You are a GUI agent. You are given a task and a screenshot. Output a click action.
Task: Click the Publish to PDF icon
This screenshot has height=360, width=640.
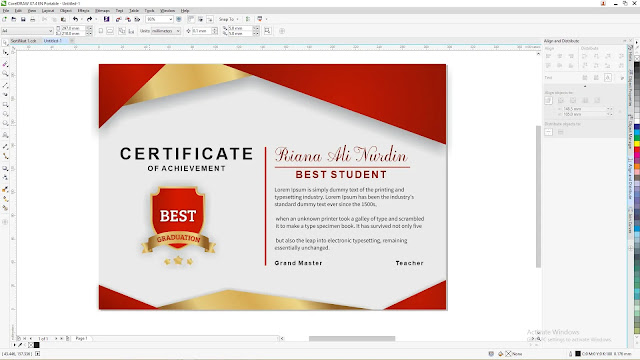137,19
